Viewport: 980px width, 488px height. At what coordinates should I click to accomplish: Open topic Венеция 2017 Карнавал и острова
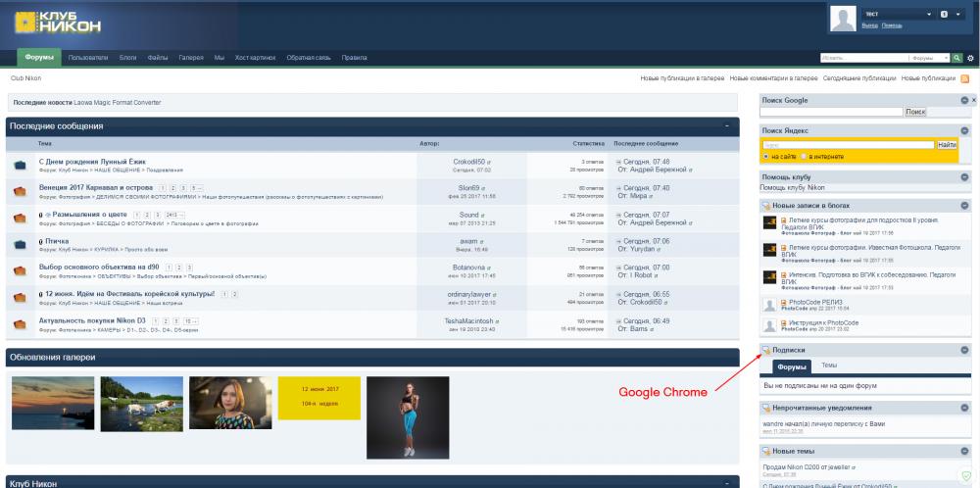tap(96, 187)
